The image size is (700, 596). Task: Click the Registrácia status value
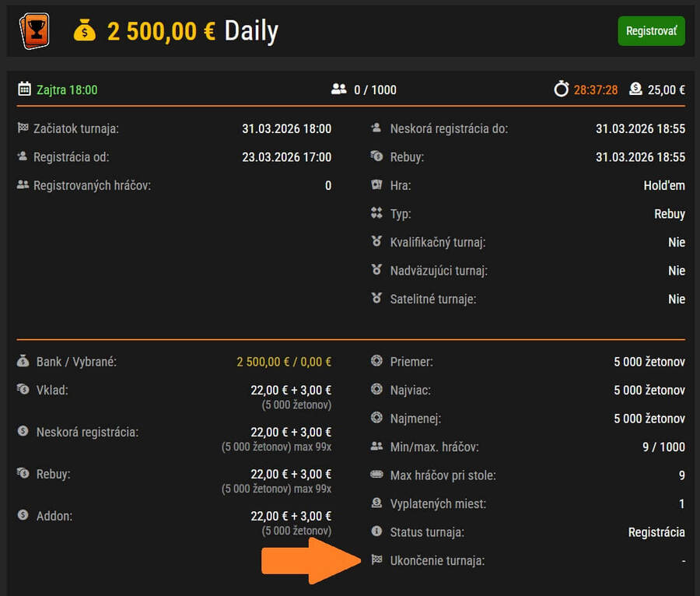point(656,532)
